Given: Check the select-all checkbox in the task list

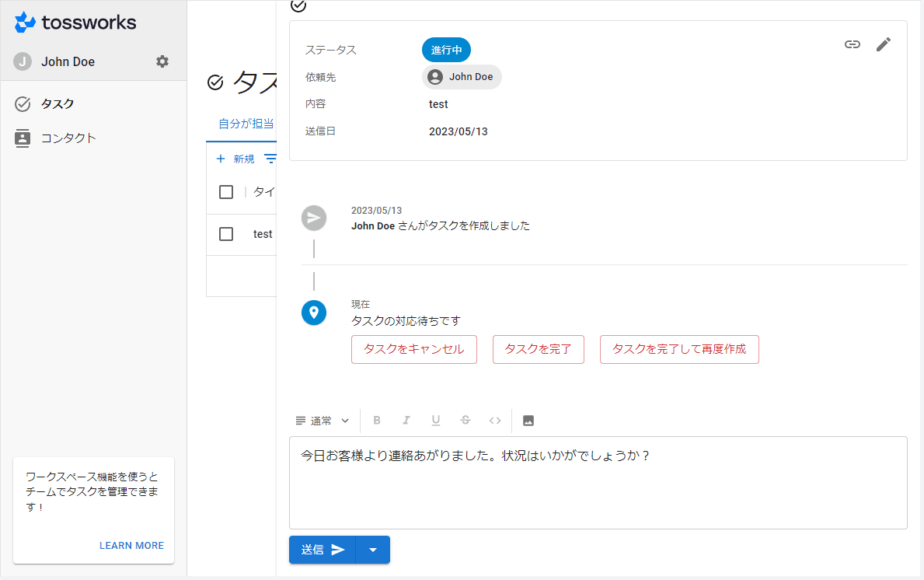Looking at the screenshot, I should coord(226,191).
